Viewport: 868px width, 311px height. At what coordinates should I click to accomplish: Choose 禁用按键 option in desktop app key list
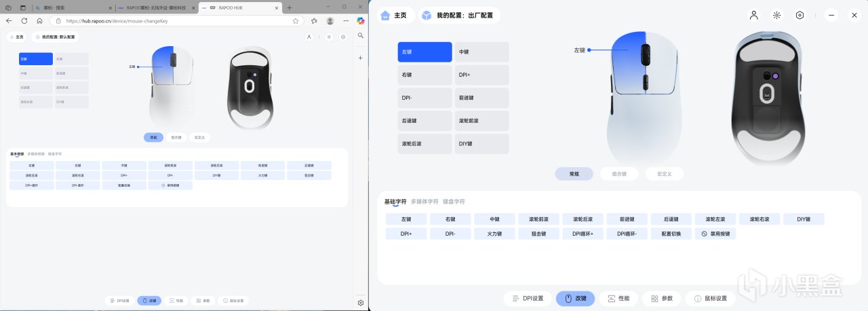(x=715, y=234)
